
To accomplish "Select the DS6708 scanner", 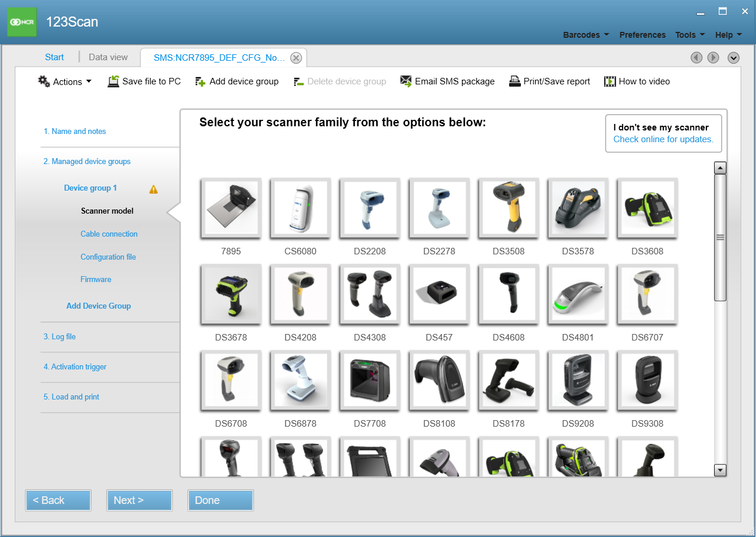I will pos(231,381).
